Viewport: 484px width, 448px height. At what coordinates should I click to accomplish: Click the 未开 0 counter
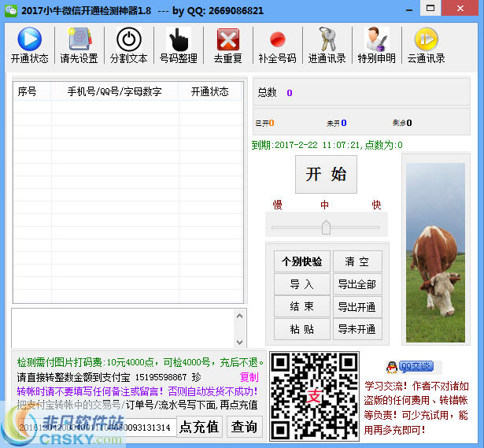(337, 123)
